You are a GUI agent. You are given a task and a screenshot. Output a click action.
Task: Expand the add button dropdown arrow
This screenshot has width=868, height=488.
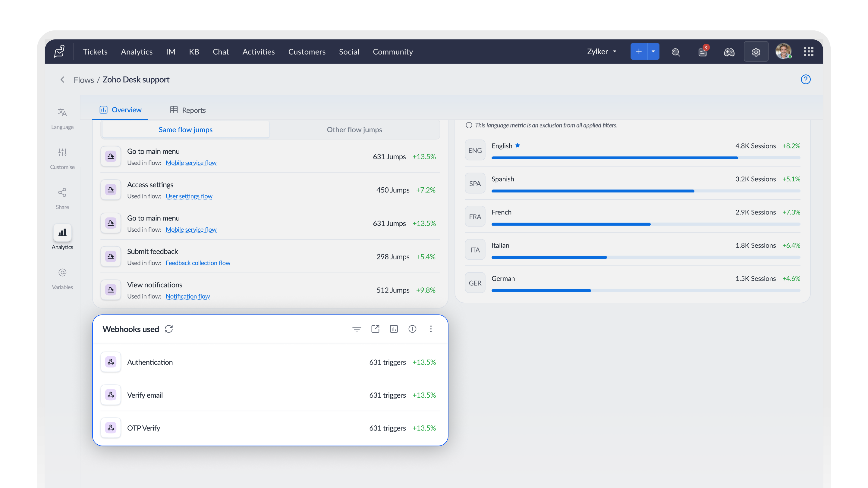click(653, 52)
